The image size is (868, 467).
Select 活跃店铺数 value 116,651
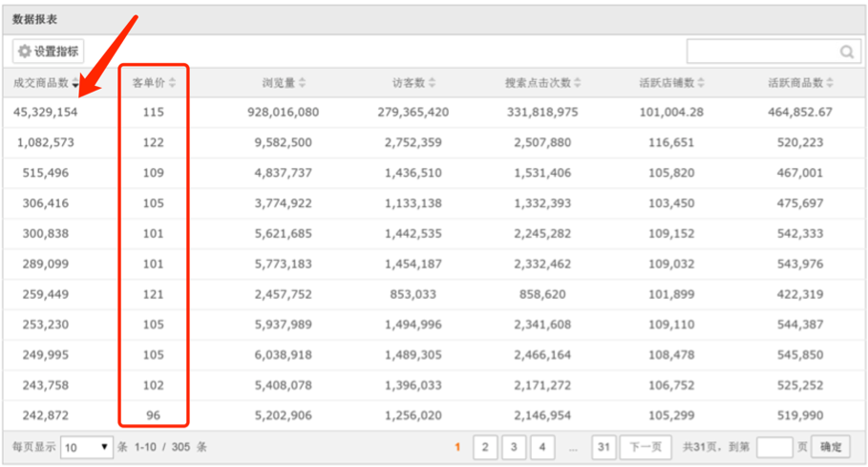[x=671, y=142]
